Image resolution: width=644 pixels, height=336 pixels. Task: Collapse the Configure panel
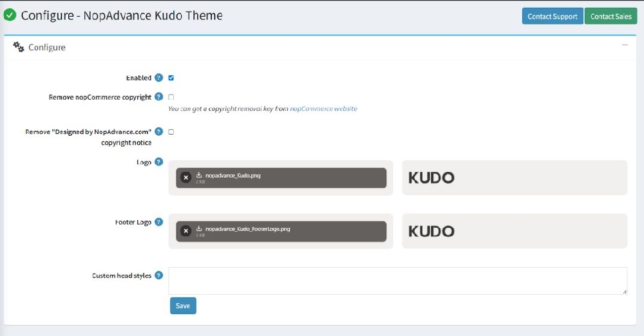(x=625, y=45)
